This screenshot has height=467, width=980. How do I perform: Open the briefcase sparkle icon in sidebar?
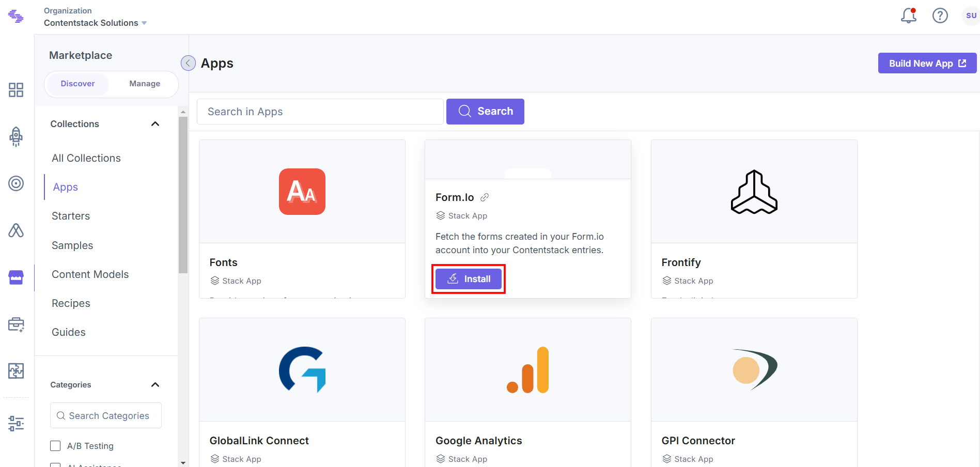click(16, 324)
